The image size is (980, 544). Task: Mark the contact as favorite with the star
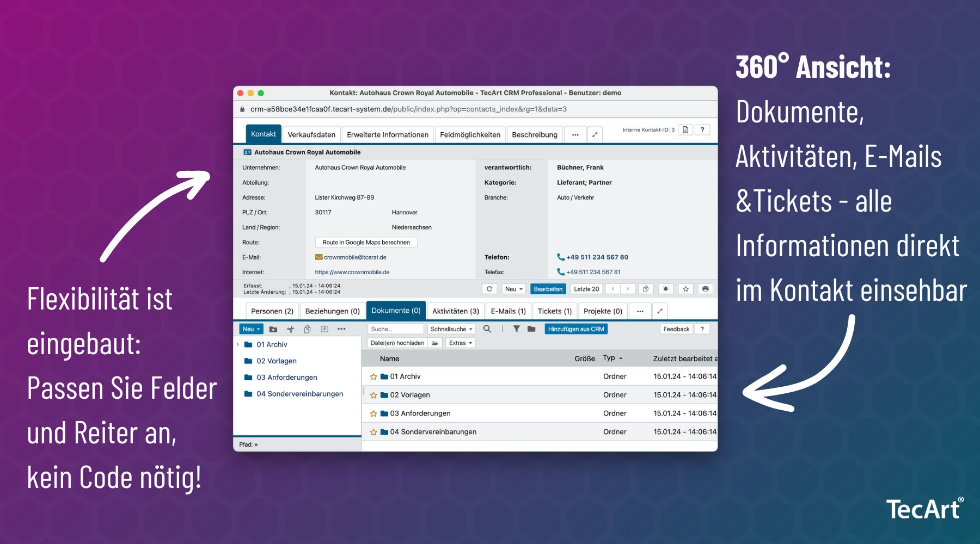685,289
